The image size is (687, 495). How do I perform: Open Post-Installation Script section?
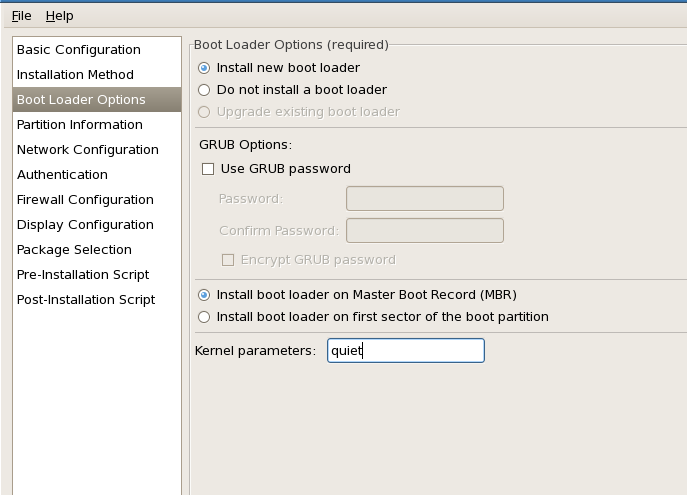(x=86, y=300)
